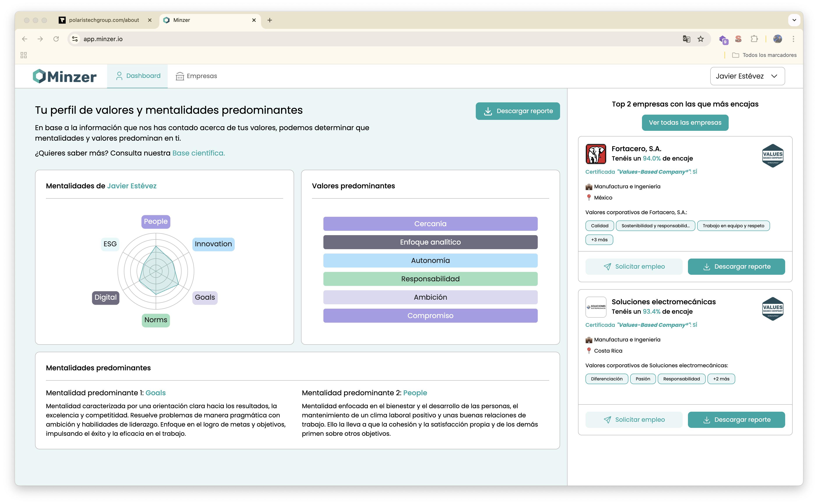Reload the page with the refresh icon
Viewport: 818px width, 504px height.
point(56,39)
